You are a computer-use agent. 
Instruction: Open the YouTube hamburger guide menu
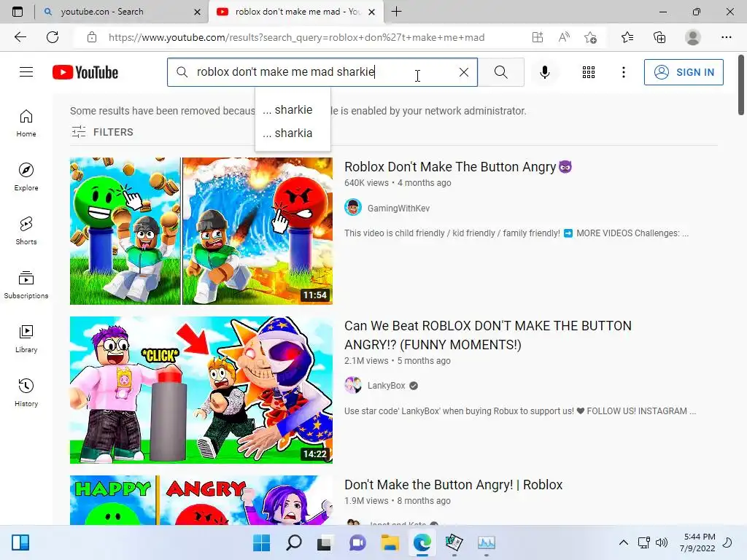26,72
